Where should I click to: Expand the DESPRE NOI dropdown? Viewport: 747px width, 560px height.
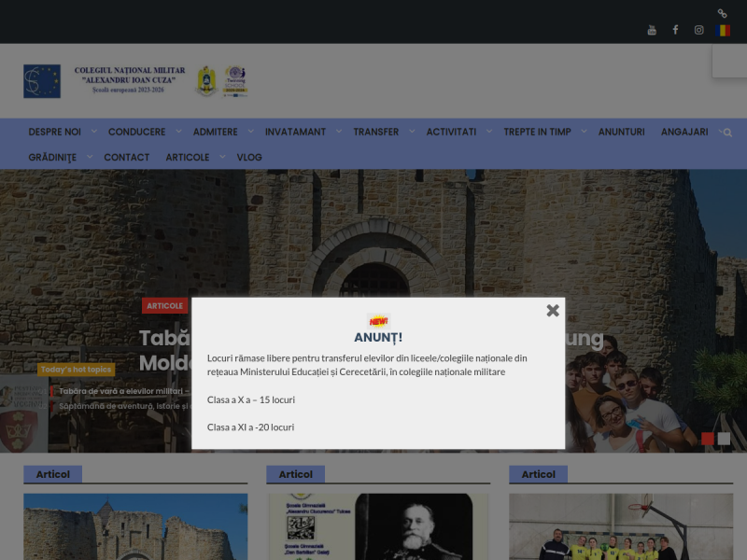(54, 132)
